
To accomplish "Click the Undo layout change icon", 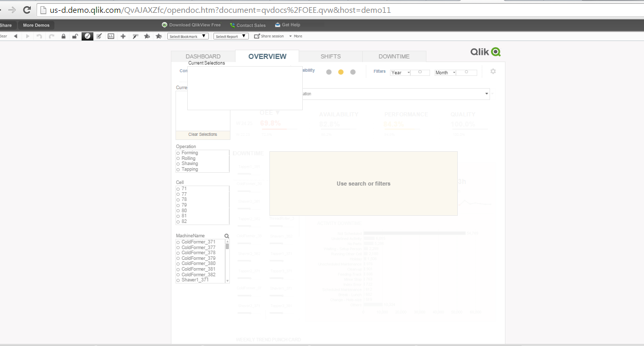I will 39,36.
